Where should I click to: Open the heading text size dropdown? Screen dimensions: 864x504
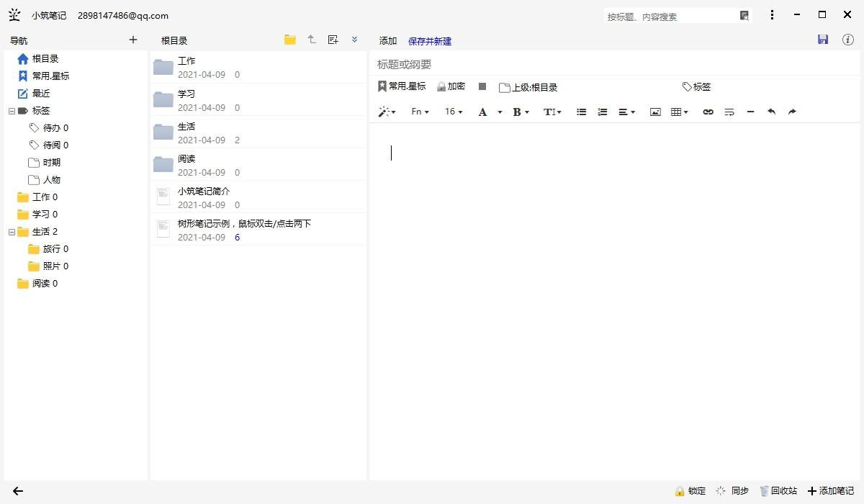click(x=552, y=112)
